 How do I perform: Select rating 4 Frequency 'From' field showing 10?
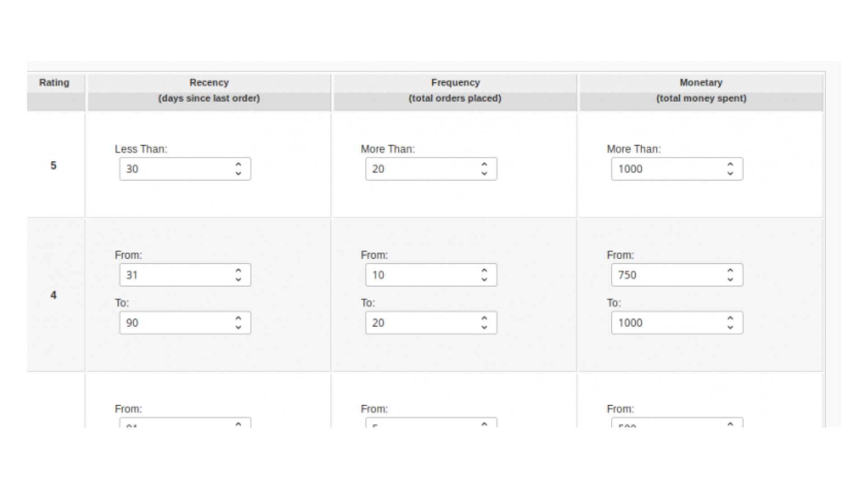[x=422, y=275]
